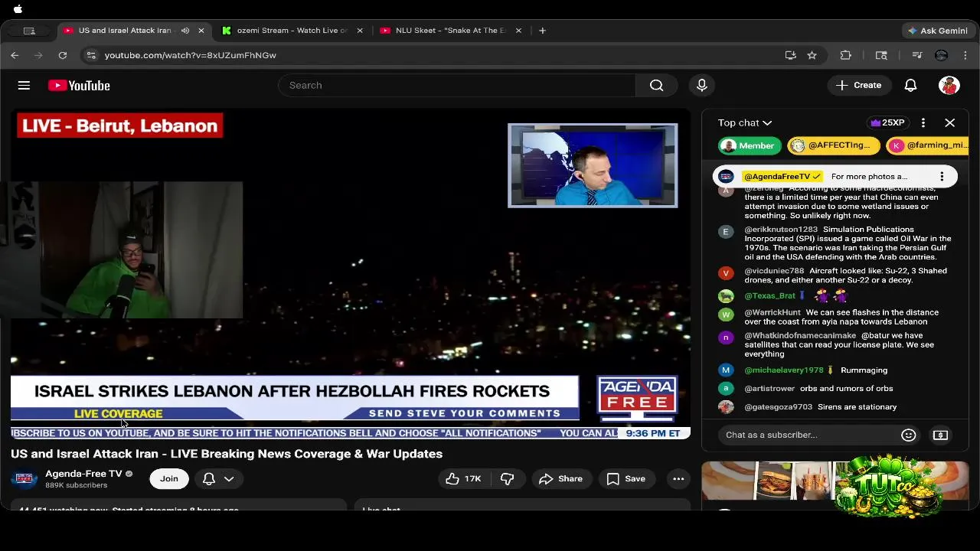Open more actions ellipsis below video
The height and width of the screenshot is (551, 980).
coord(678,479)
